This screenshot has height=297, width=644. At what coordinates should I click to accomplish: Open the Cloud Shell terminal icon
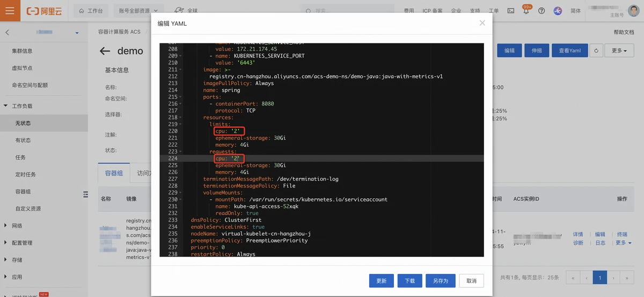click(x=511, y=11)
